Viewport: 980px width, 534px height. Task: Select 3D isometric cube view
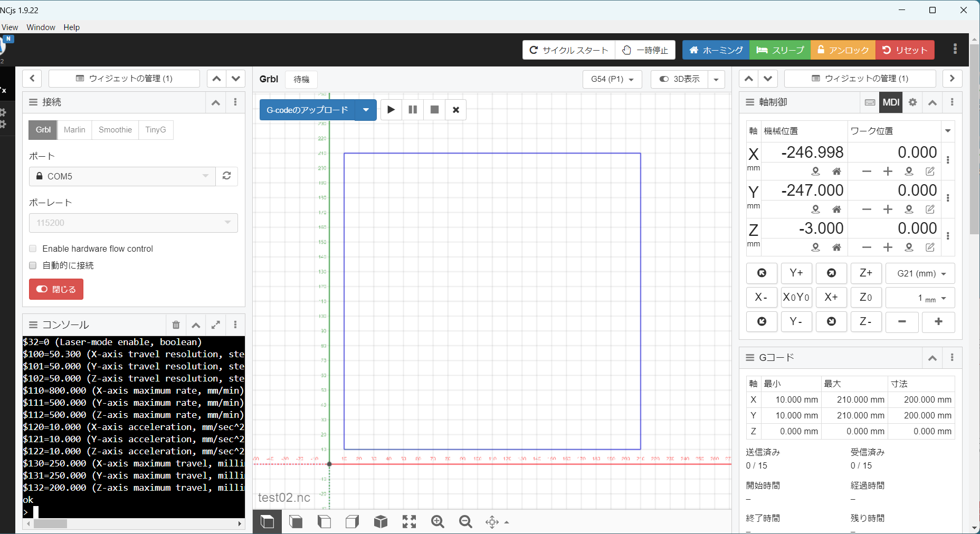(x=380, y=522)
